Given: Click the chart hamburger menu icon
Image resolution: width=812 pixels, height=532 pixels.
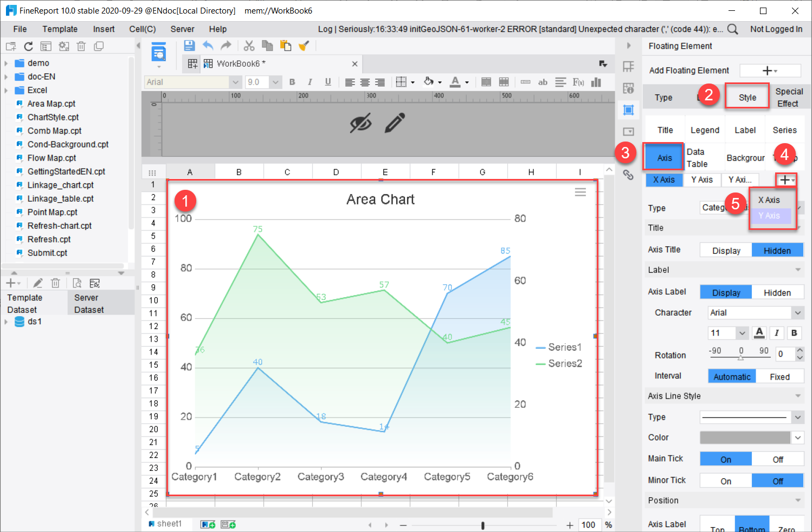Looking at the screenshot, I should (x=581, y=192).
